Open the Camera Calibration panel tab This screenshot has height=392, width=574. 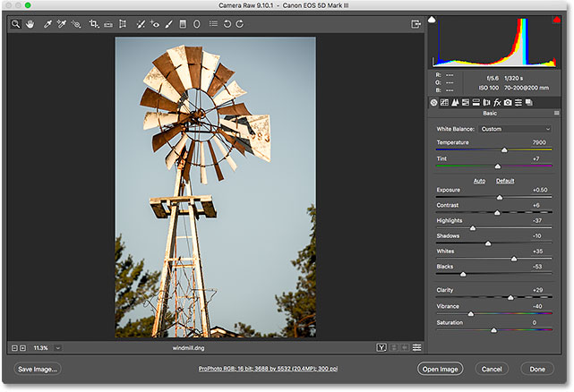508,103
